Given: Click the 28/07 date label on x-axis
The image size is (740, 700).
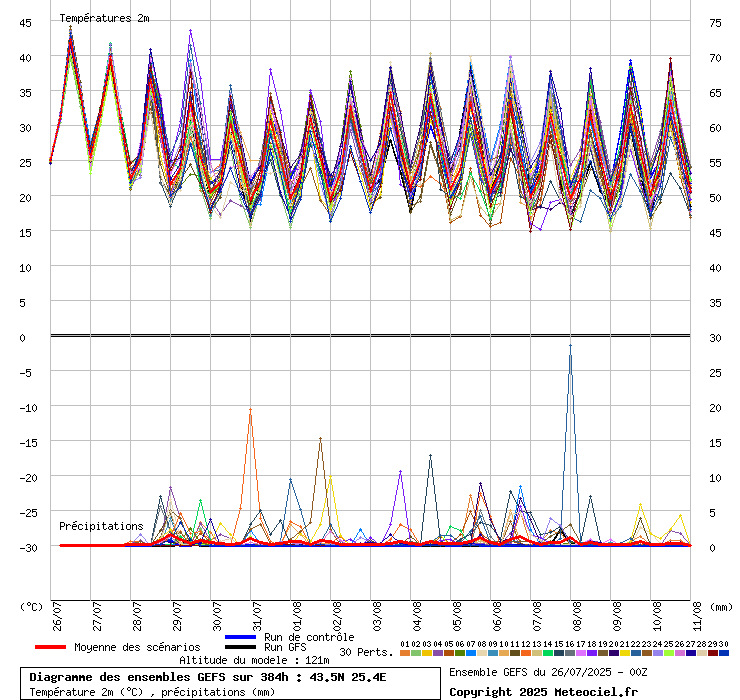Looking at the screenshot, I should [x=137, y=616].
